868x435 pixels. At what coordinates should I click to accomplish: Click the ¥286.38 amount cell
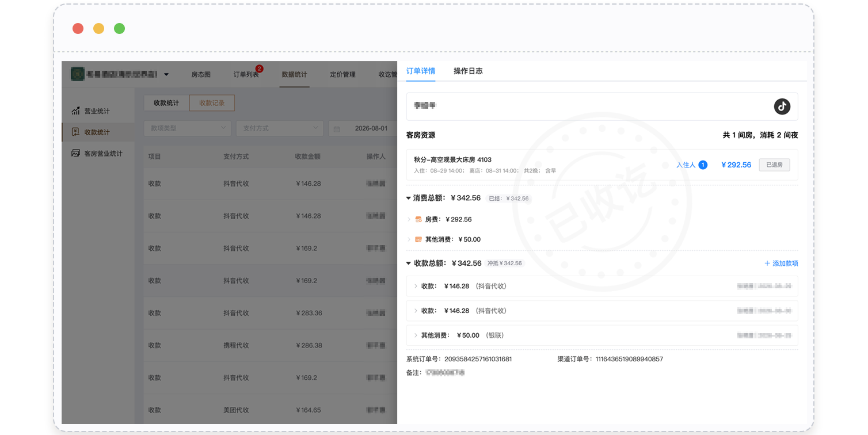pos(309,345)
